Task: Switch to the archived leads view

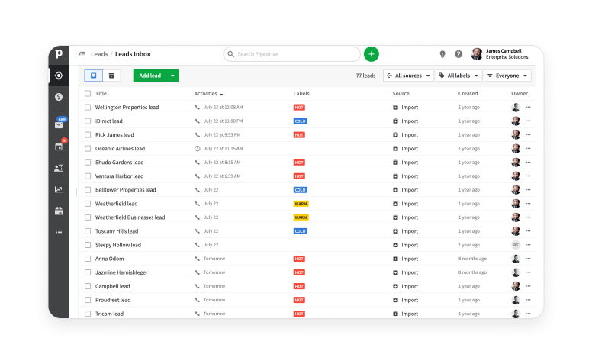Action: [111, 76]
